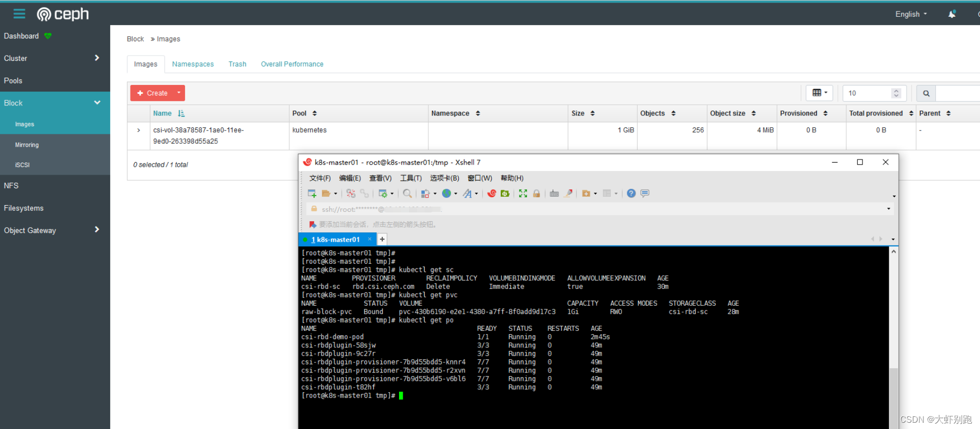Viewport: 980px width, 429px height.
Task: Open NFS in the sidebar
Action: 11,186
